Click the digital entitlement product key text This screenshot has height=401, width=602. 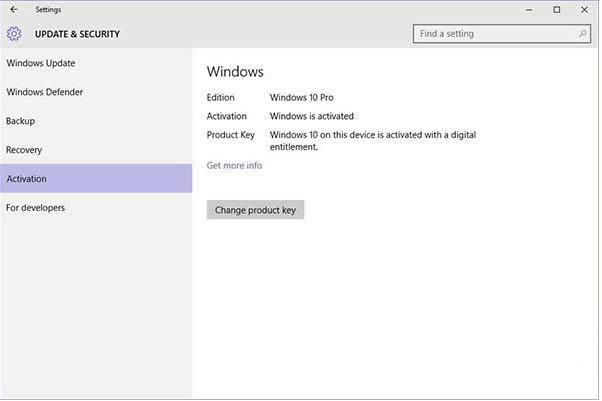368,141
